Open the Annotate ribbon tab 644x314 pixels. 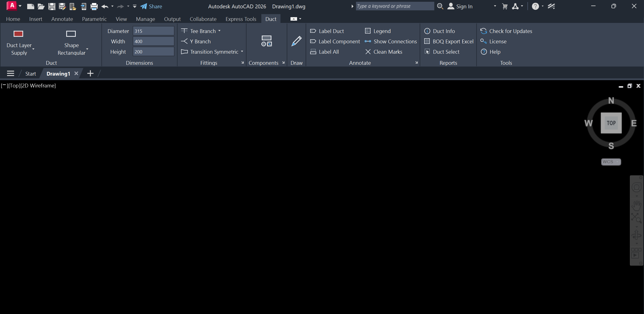tap(62, 19)
